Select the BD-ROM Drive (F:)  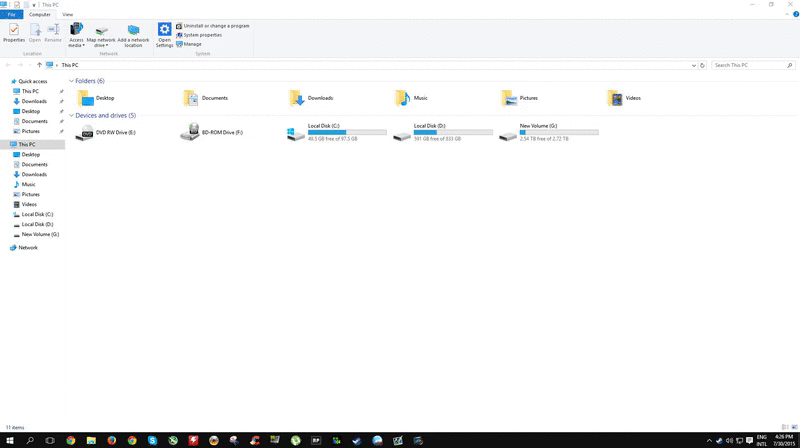(x=212, y=132)
